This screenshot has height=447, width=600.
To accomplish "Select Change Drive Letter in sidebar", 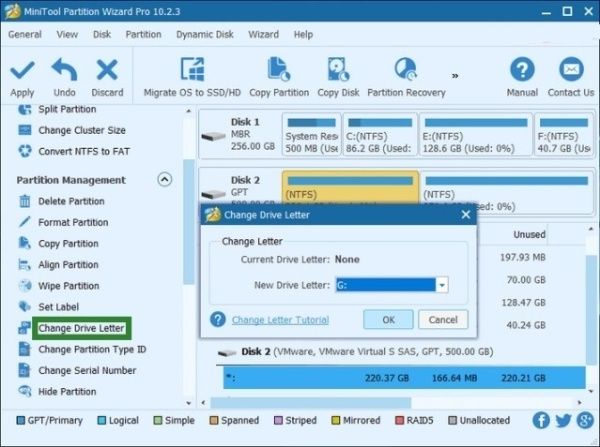I will click(x=81, y=328).
